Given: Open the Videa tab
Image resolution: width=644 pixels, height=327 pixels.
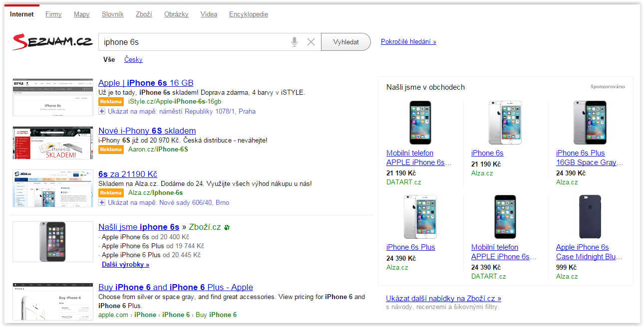Looking at the screenshot, I should pos(209,14).
